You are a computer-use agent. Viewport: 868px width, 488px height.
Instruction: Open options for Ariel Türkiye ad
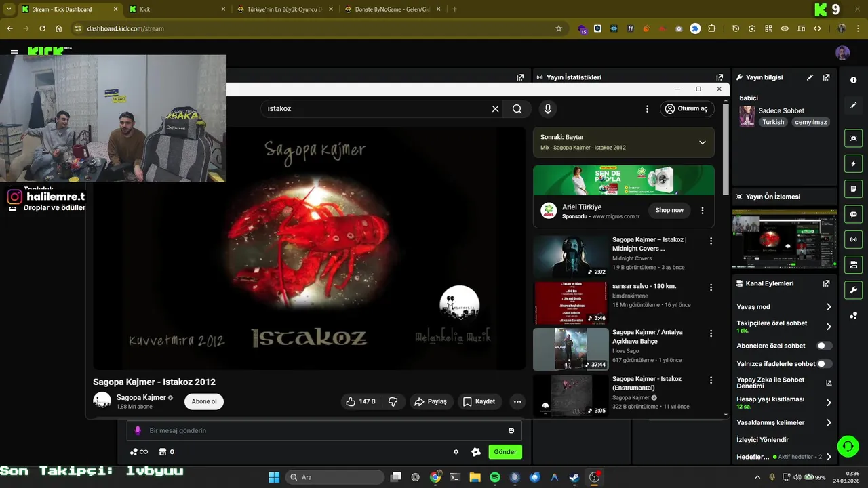click(x=703, y=211)
